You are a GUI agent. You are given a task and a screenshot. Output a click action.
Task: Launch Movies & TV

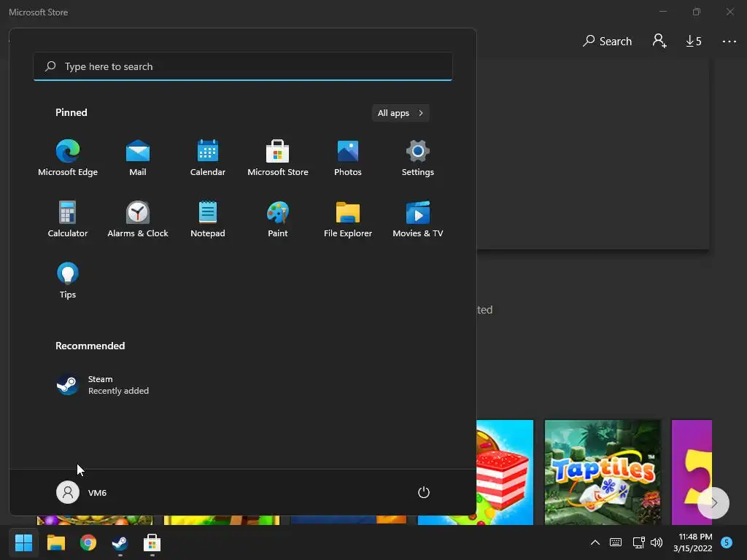pos(418,219)
